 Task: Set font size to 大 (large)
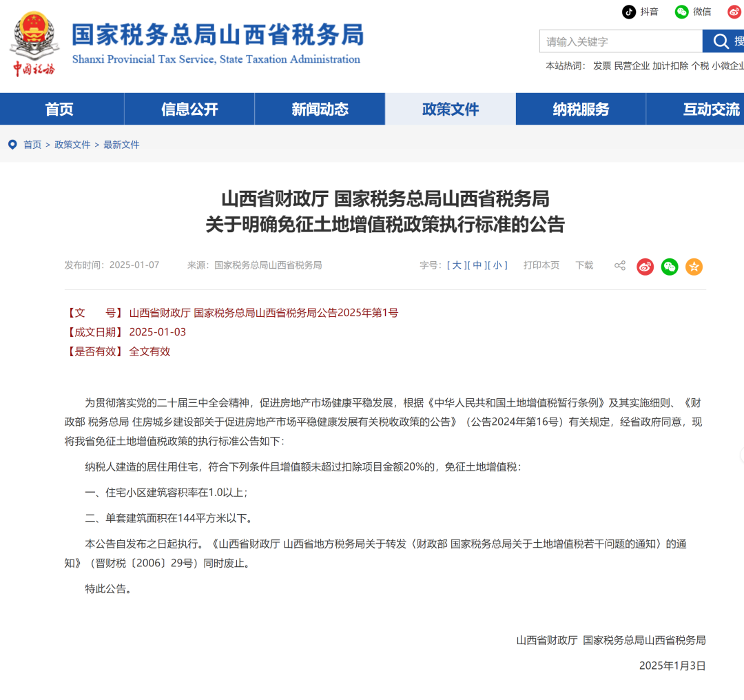(x=455, y=265)
